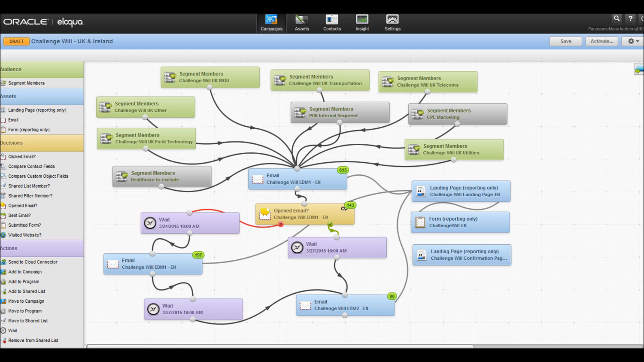Click the canvas horizontal scrollbar
644x362 pixels.
[x=280, y=347]
